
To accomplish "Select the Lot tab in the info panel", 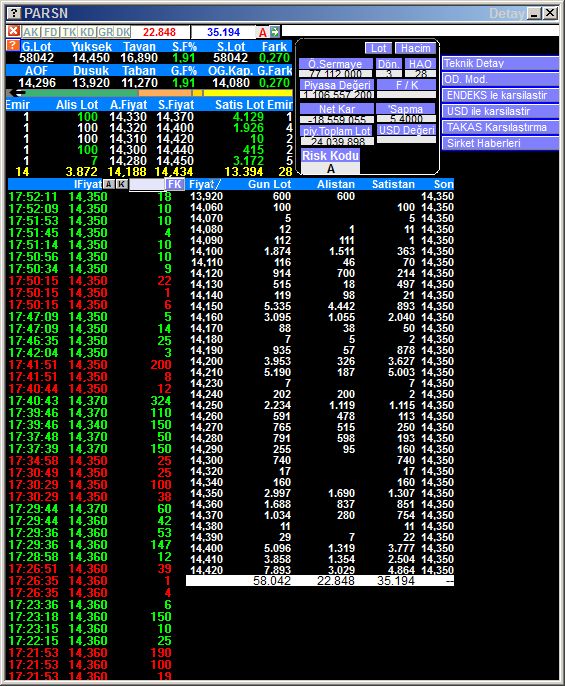I will point(379,48).
